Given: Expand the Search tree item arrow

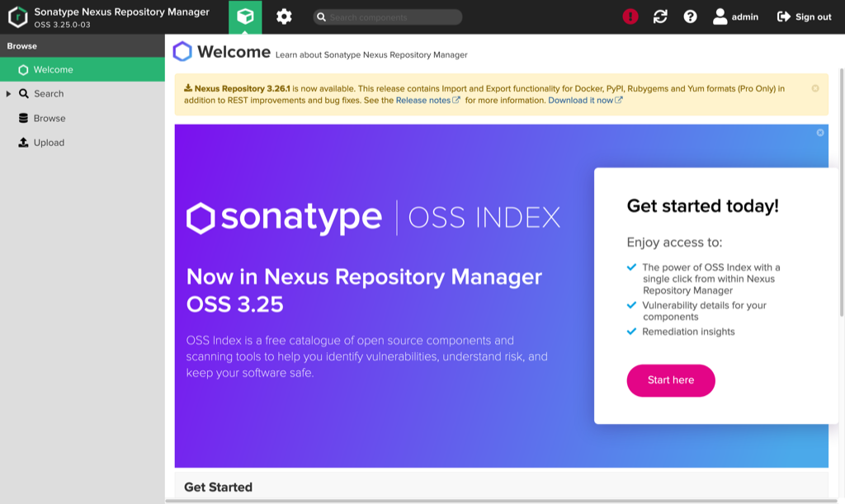Looking at the screenshot, I should click(8, 94).
